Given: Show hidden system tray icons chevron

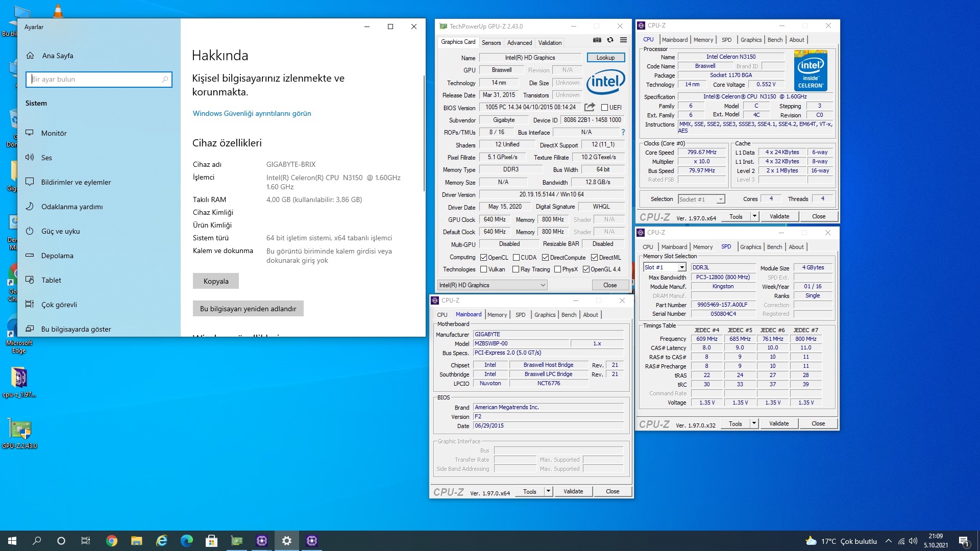Looking at the screenshot, I should tap(888, 541).
